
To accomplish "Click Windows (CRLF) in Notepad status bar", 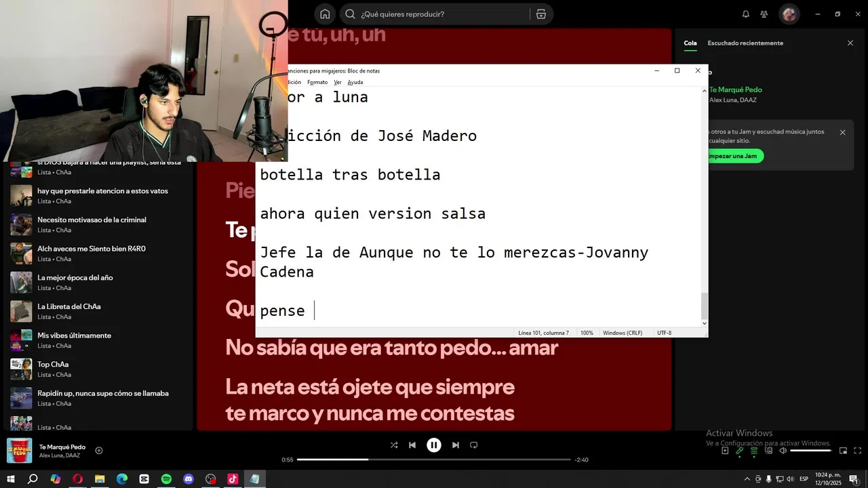I will [x=622, y=333].
